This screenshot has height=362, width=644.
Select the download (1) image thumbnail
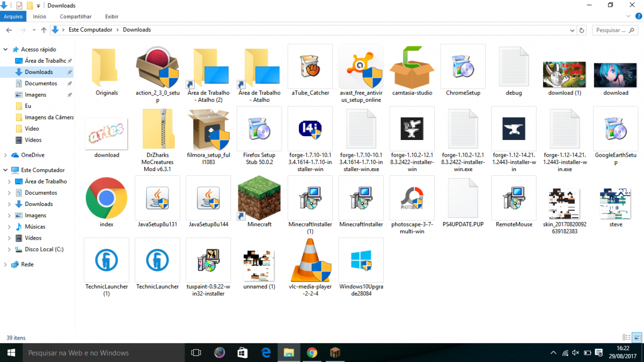click(x=565, y=75)
